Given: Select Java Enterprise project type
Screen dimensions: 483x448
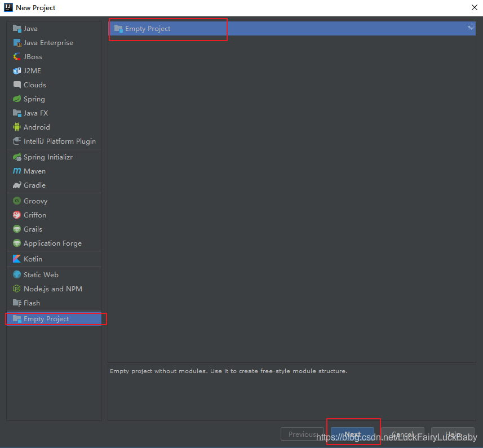Looking at the screenshot, I should [54, 43].
